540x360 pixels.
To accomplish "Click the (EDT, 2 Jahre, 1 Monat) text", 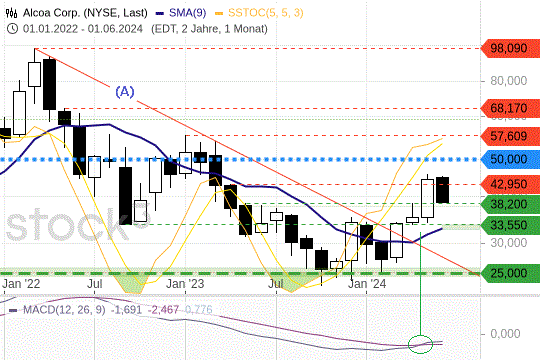I will click(209, 29).
